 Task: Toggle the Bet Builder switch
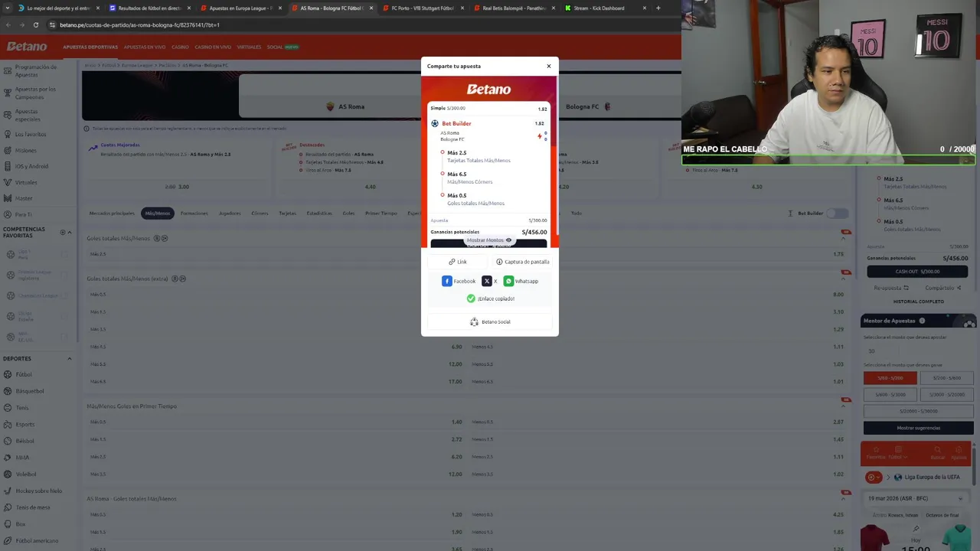tap(838, 214)
